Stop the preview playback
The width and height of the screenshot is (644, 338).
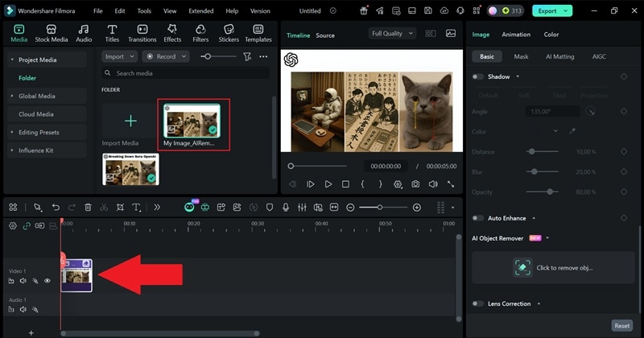pyautogui.click(x=346, y=184)
